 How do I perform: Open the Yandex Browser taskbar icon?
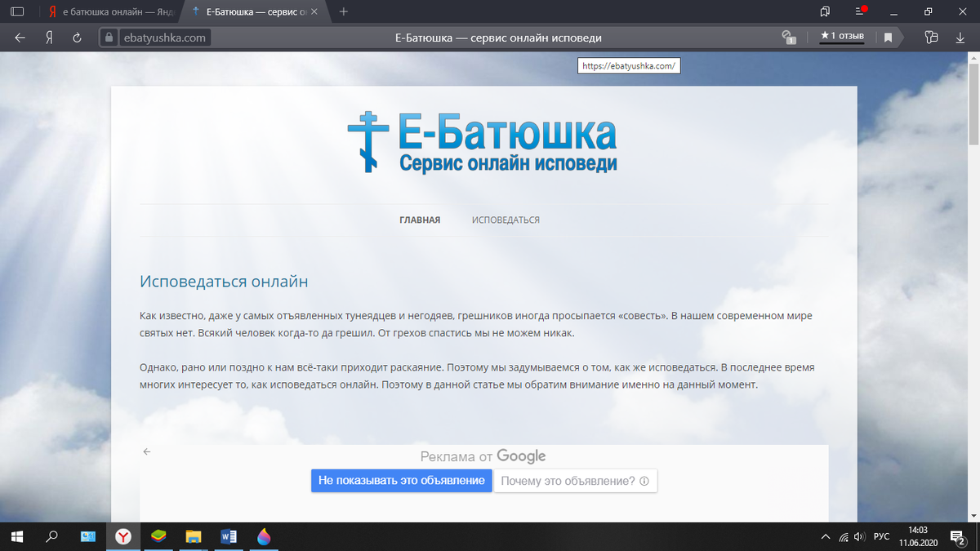122,536
